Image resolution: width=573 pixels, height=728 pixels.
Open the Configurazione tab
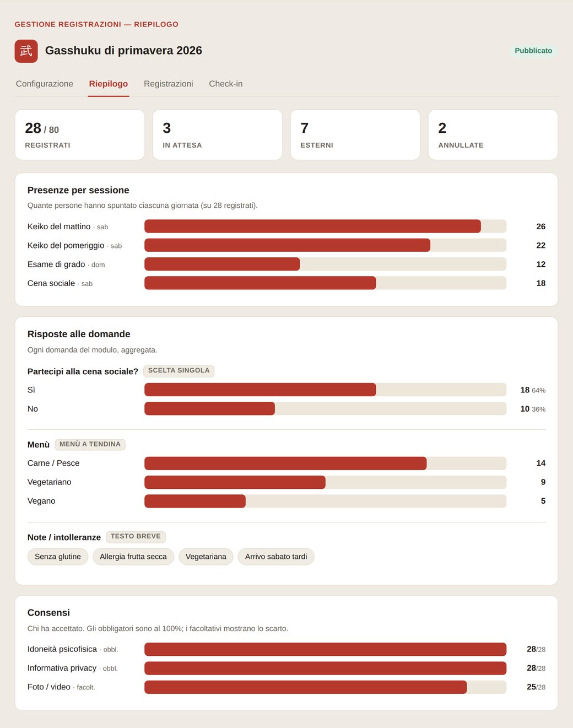click(45, 84)
